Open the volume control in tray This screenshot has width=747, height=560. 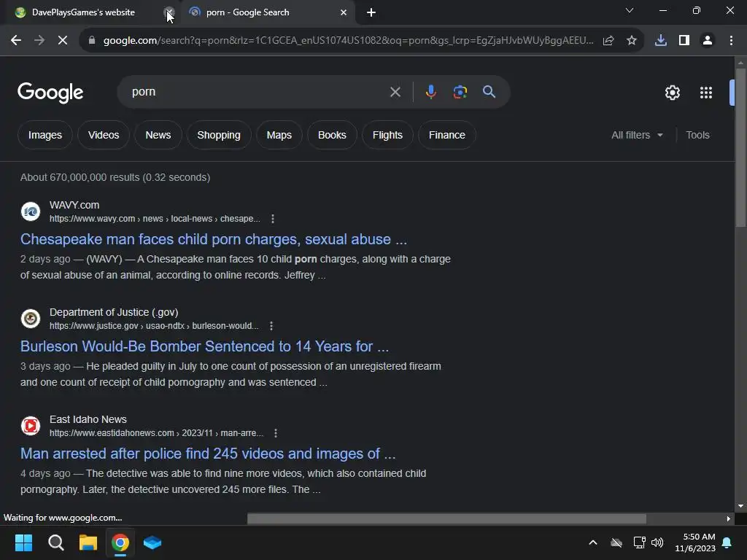pyautogui.click(x=657, y=542)
